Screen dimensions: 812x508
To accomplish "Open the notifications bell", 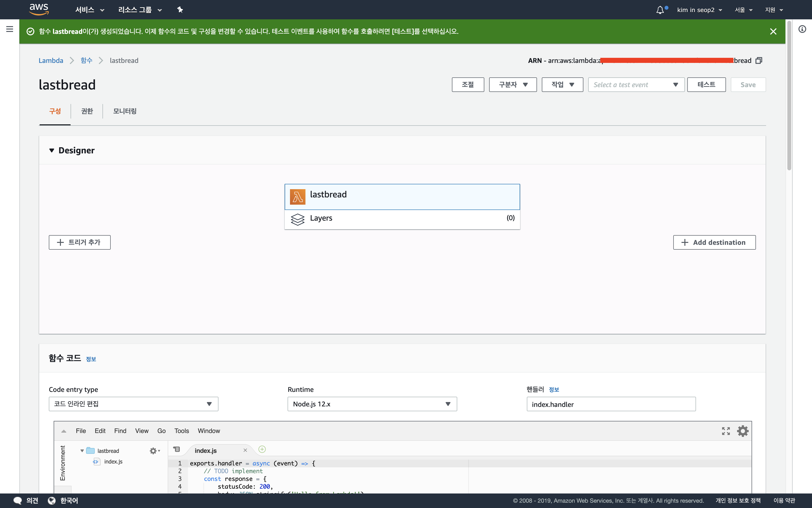I will (x=660, y=10).
